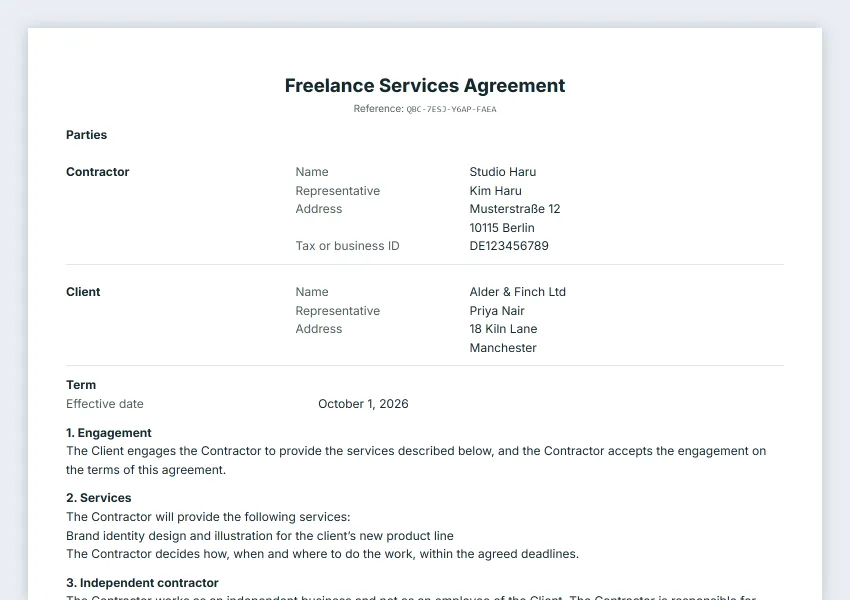Click the Client's 'Address' label

(319, 328)
